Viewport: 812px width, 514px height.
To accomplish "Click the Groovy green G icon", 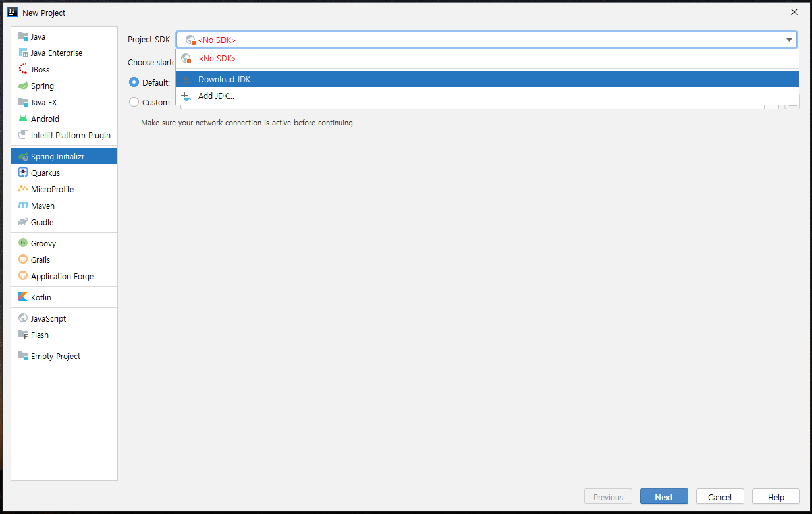I will [23, 243].
